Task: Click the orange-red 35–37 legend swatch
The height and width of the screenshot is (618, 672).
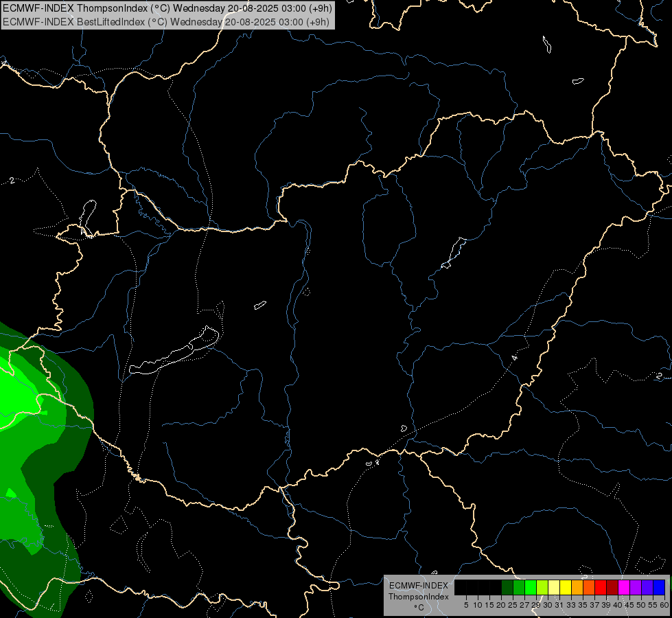Action: point(589,587)
